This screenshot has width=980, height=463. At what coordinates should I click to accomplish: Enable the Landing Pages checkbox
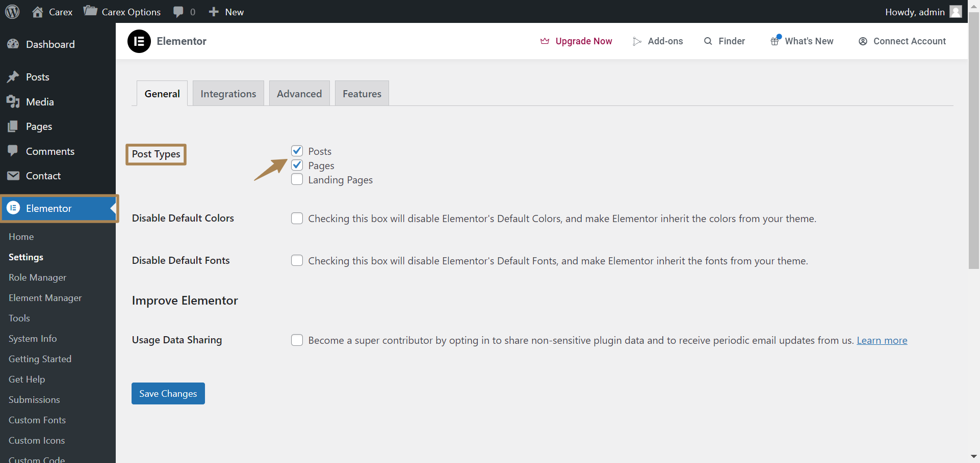[297, 179]
